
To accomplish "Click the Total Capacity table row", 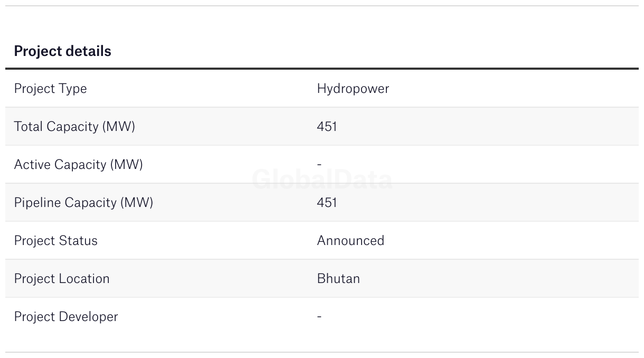I will 322,127.
